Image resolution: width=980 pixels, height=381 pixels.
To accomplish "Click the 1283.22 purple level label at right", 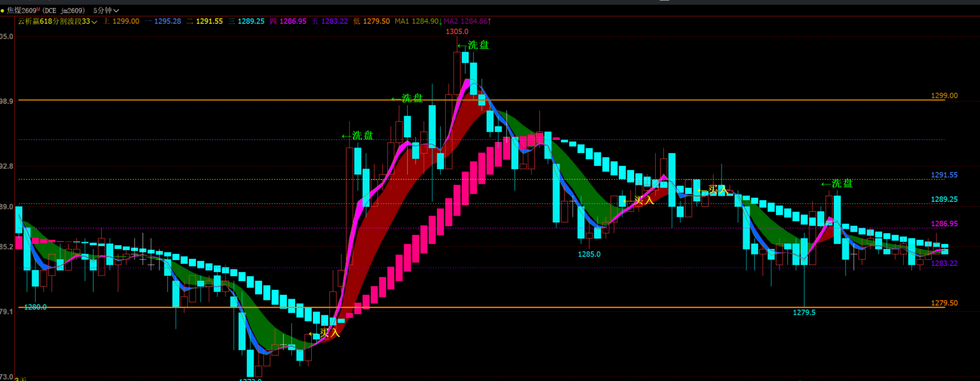I will pyautogui.click(x=944, y=263).
